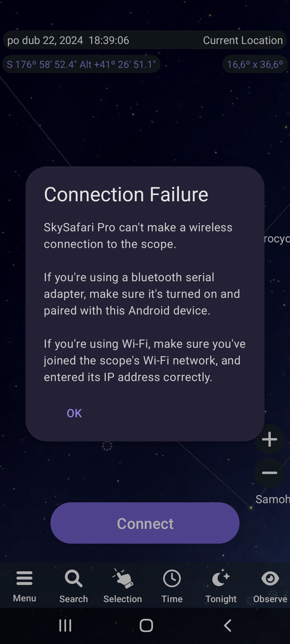Dismiss the Connection Failure dialog with OK
This screenshot has height=644, width=290.
(74, 413)
